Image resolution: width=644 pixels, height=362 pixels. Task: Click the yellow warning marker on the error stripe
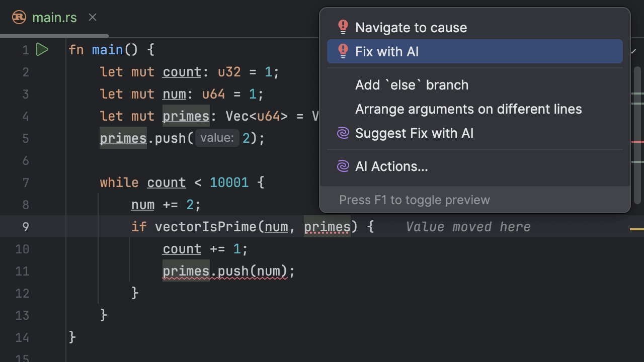pos(636,229)
